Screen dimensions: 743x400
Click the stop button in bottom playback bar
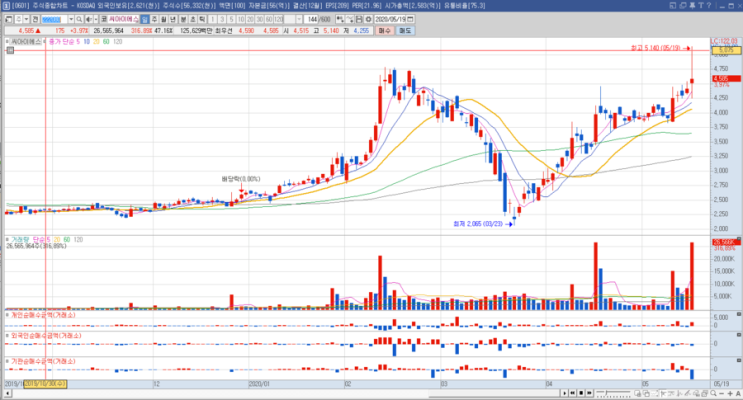click(x=581, y=393)
